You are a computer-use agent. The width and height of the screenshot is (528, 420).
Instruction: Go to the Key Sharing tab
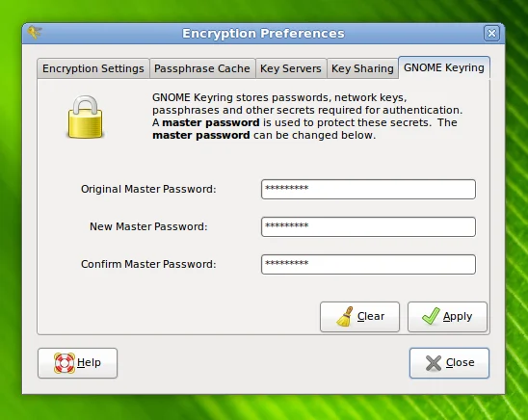[362, 68]
